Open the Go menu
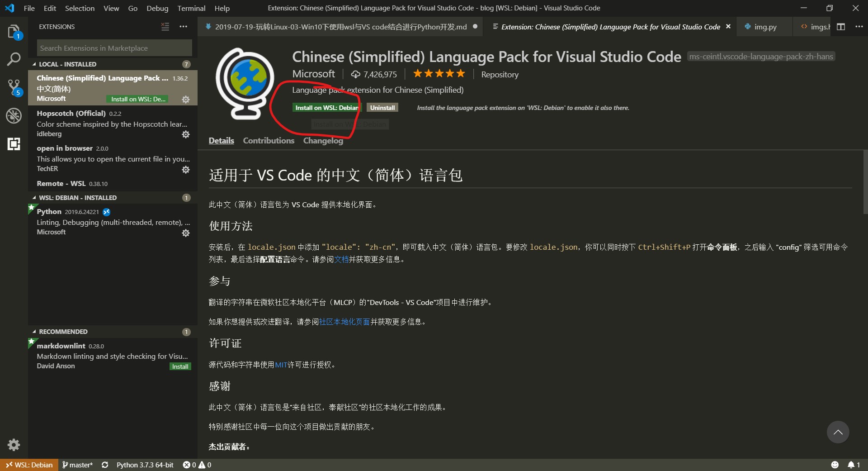Image resolution: width=868 pixels, height=471 pixels. coord(133,8)
